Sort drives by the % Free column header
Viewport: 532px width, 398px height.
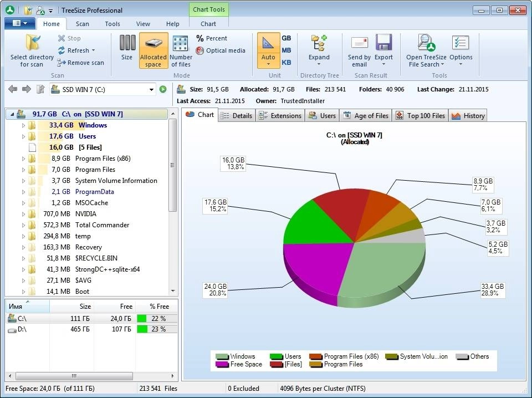pyautogui.click(x=157, y=307)
